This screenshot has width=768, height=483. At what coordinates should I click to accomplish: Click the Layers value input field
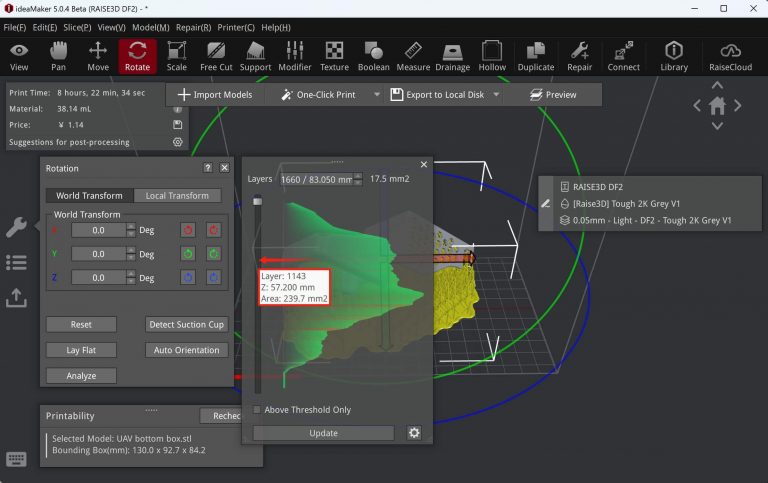coord(316,179)
